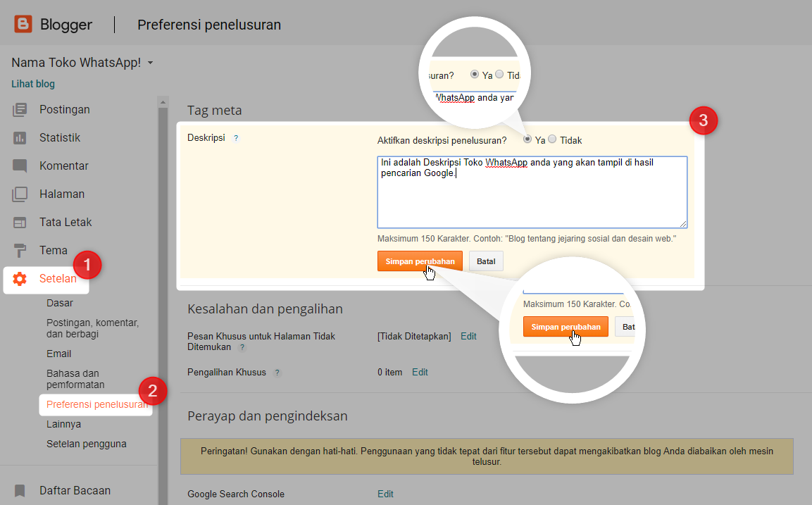Open Postingan menu item
812x505 pixels.
65,110
